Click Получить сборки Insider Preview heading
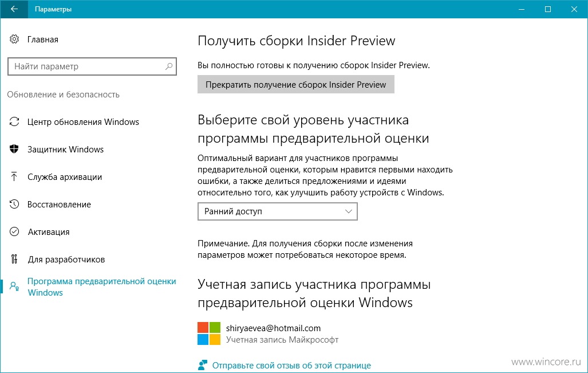 [x=296, y=41]
